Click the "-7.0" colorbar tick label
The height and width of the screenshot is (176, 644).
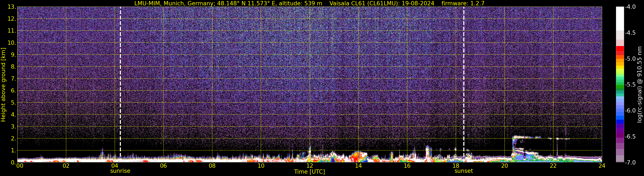coord(630,163)
